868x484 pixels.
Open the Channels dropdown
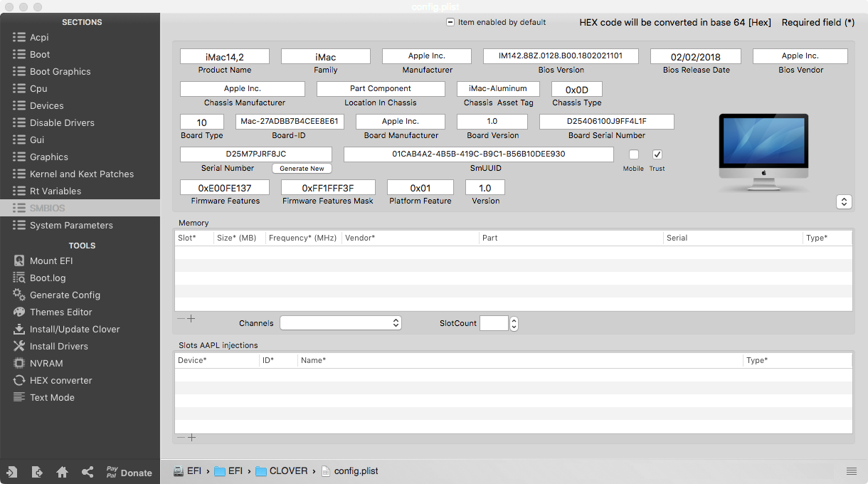click(341, 323)
